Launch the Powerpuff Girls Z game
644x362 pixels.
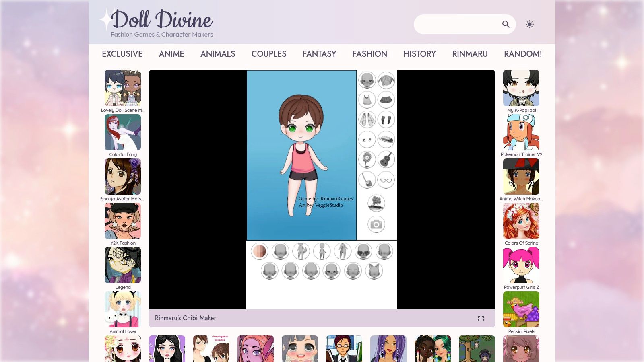tap(521, 269)
